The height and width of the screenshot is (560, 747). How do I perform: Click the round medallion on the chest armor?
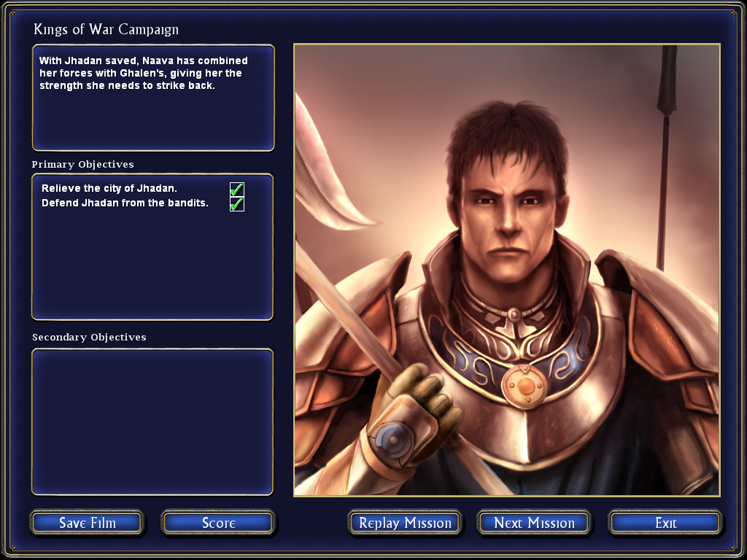525,386
